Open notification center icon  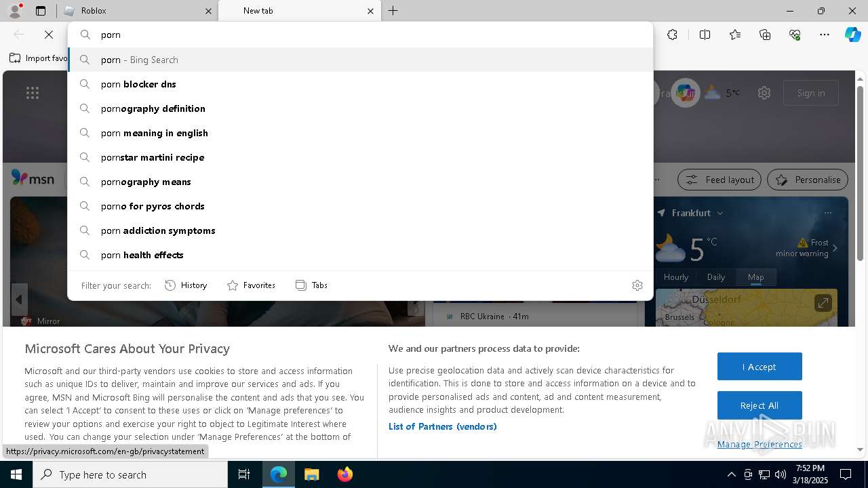tap(846, 474)
